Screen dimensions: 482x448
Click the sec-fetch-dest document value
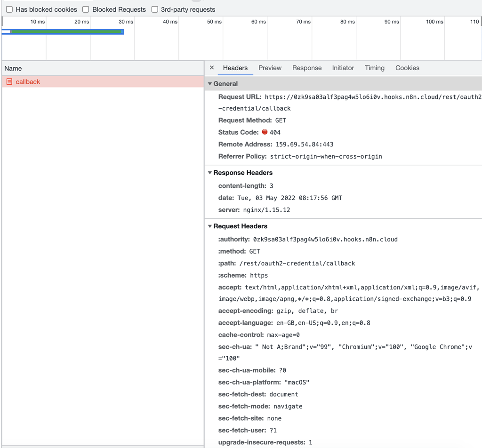click(284, 394)
